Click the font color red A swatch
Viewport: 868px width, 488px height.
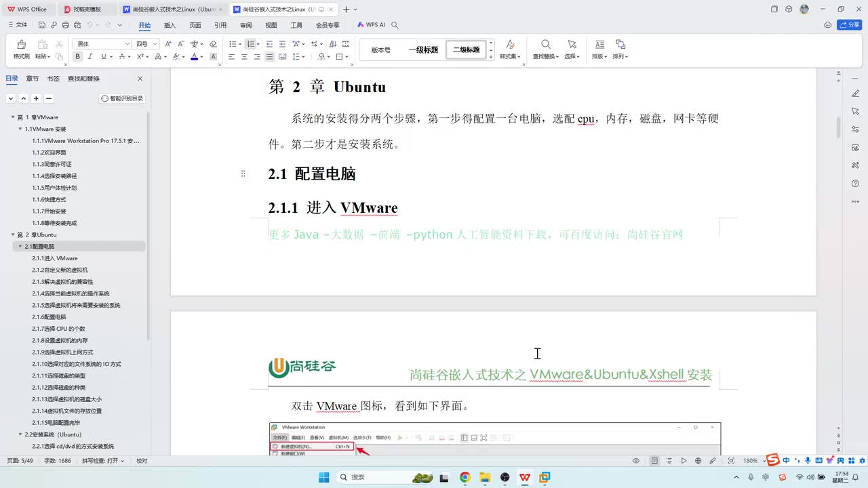point(194,57)
